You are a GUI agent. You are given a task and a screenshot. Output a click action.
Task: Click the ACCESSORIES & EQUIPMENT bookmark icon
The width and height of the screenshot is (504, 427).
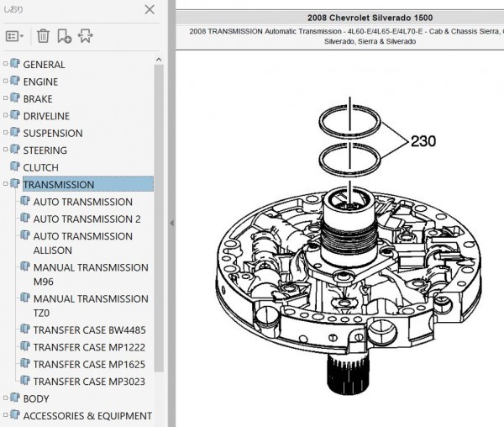[15, 414]
